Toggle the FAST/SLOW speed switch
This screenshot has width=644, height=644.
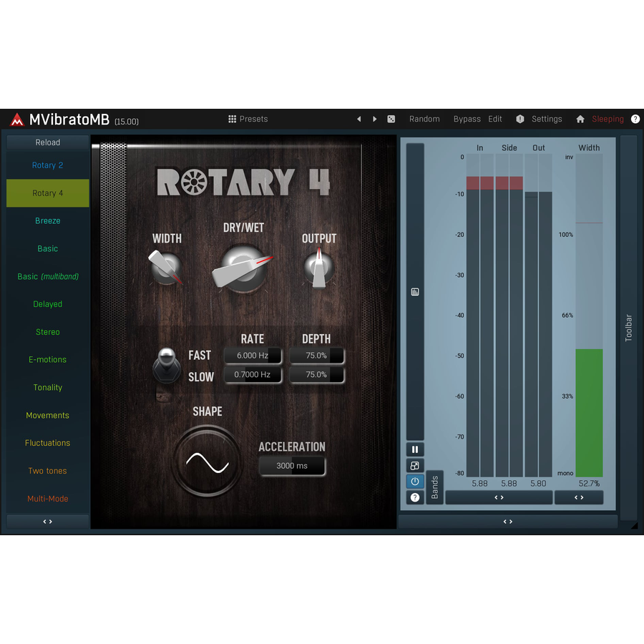click(x=166, y=365)
